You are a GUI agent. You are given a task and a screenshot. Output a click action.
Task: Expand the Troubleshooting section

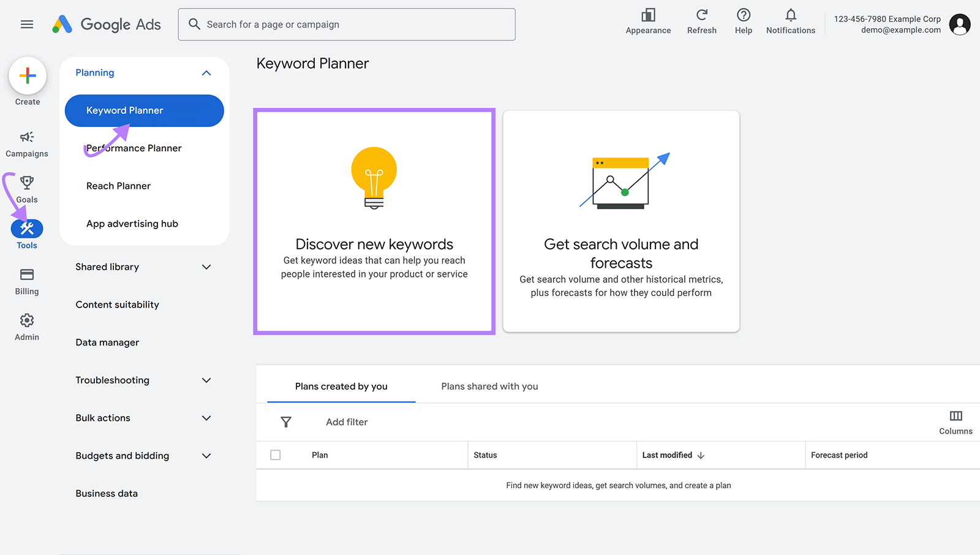click(x=206, y=380)
